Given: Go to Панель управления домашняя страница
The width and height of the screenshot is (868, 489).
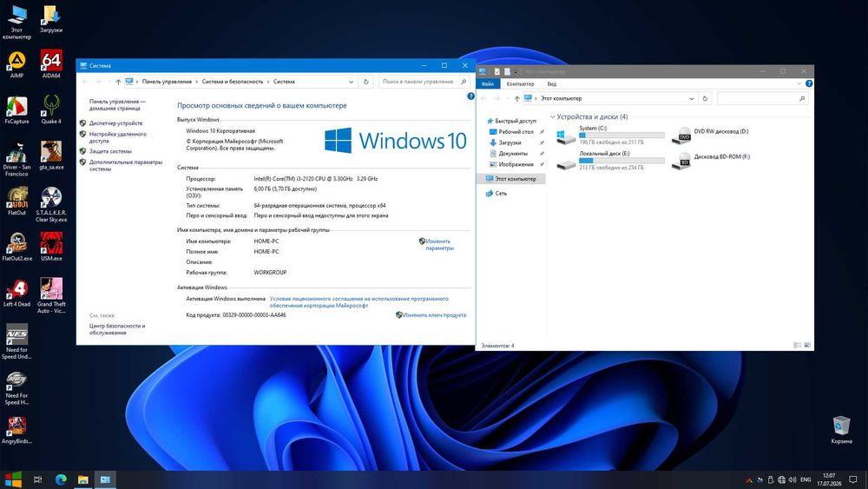Looking at the screenshot, I should [117, 105].
